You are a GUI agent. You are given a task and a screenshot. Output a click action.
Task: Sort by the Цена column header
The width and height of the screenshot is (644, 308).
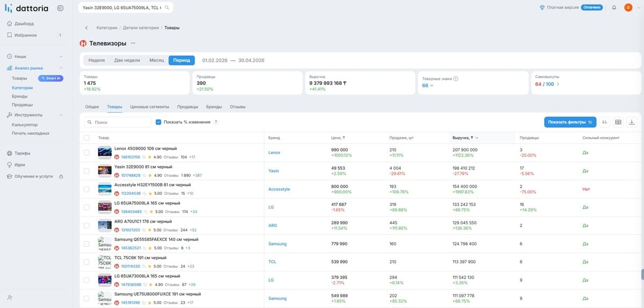338,138
